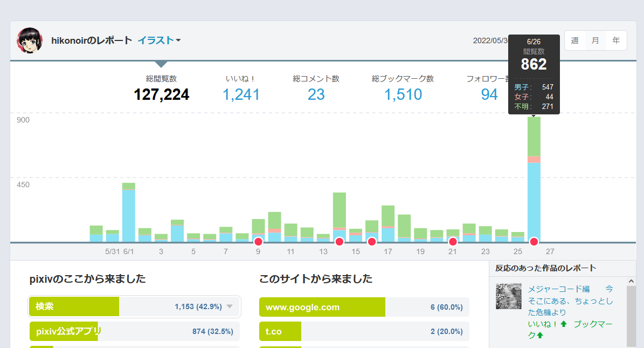Click the hikonoirのレポート title

92,40
